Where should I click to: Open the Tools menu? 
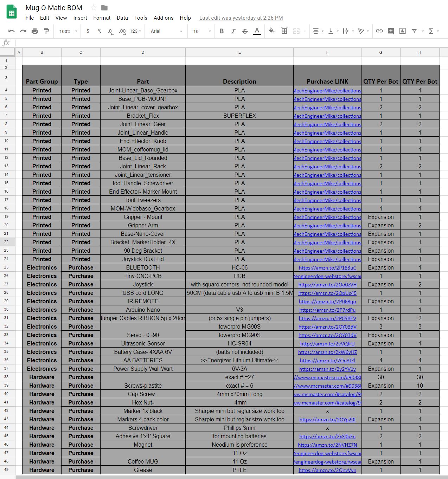(141, 18)
